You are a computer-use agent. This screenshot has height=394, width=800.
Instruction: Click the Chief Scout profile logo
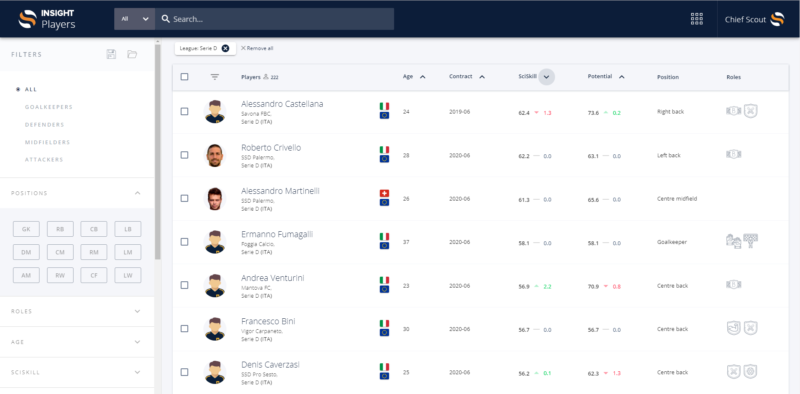click(777, 19)
